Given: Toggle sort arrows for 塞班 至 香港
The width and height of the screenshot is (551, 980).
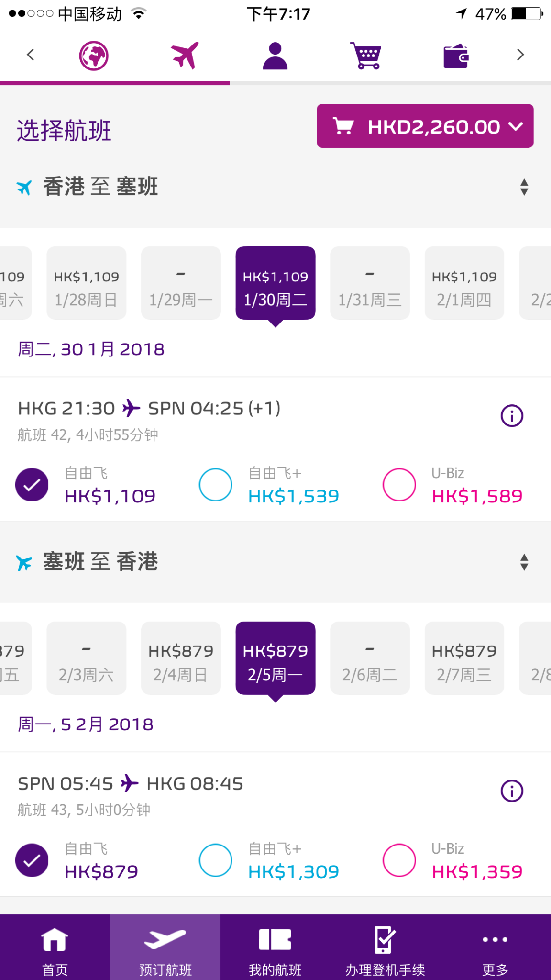Looking at the screenshot, I should (x=524, y=562).
